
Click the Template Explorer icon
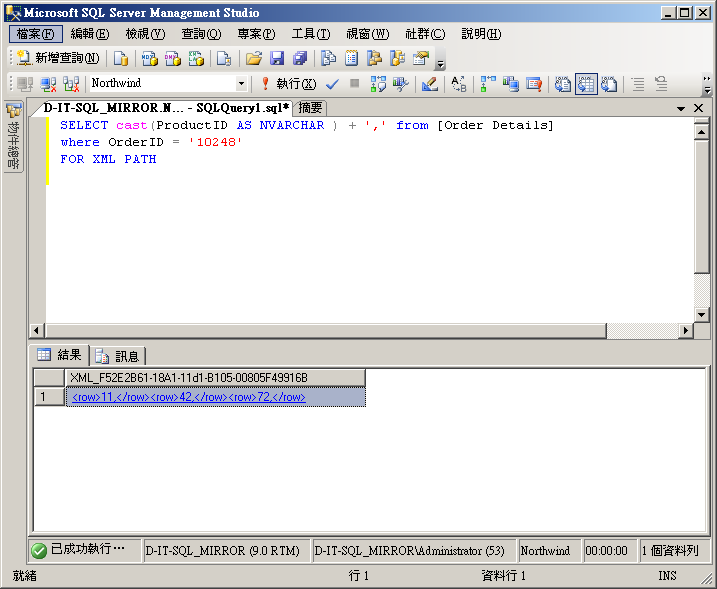tap(397, 58)
